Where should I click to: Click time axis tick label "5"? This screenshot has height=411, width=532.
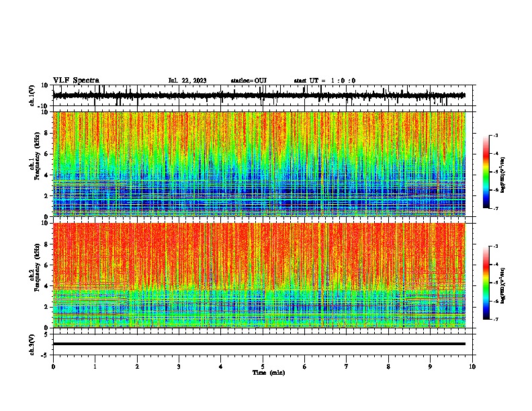point(263,367)
